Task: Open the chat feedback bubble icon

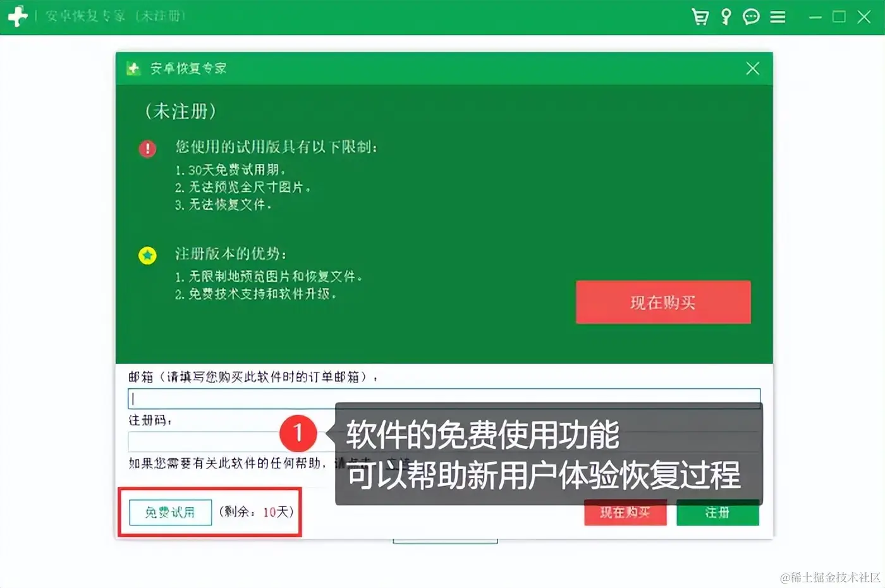Action: pyautogui.click(x=751, y=16)
